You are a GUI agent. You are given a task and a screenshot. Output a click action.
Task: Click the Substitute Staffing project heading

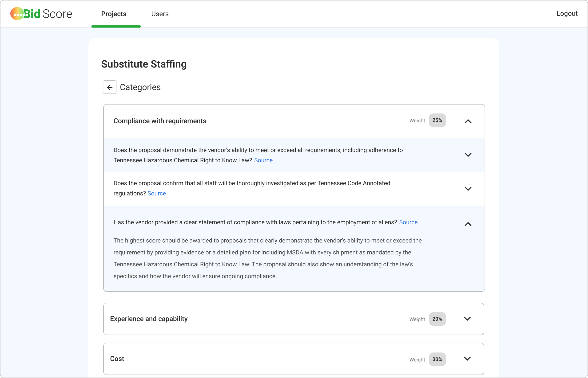[144, 64]
